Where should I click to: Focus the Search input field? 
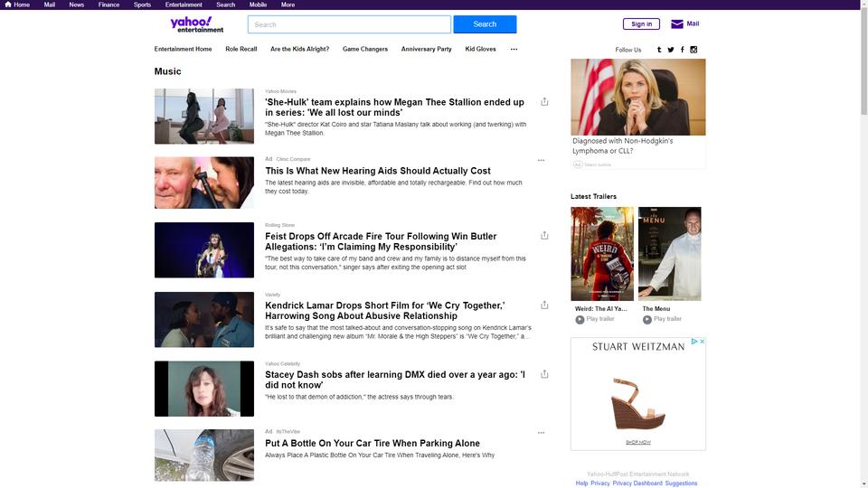(349, 24)
